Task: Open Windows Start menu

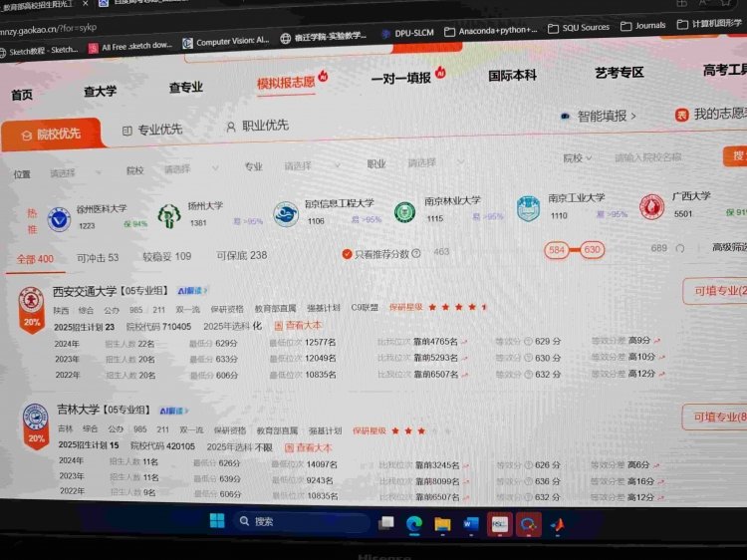Action: [x=217, y=520]
